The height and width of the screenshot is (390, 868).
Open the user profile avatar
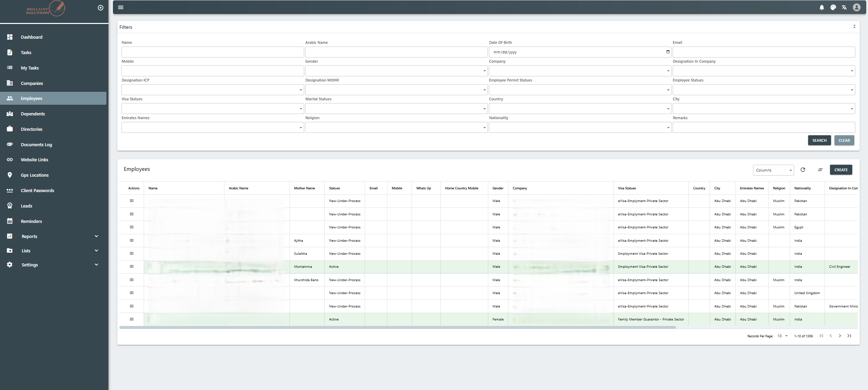[856, 8]
